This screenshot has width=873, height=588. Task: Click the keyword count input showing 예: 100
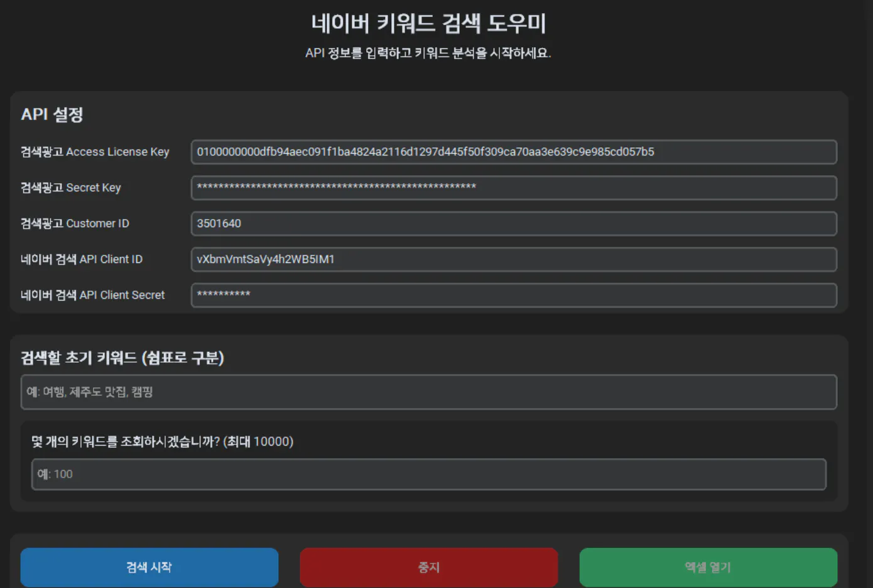click(429, 474)
